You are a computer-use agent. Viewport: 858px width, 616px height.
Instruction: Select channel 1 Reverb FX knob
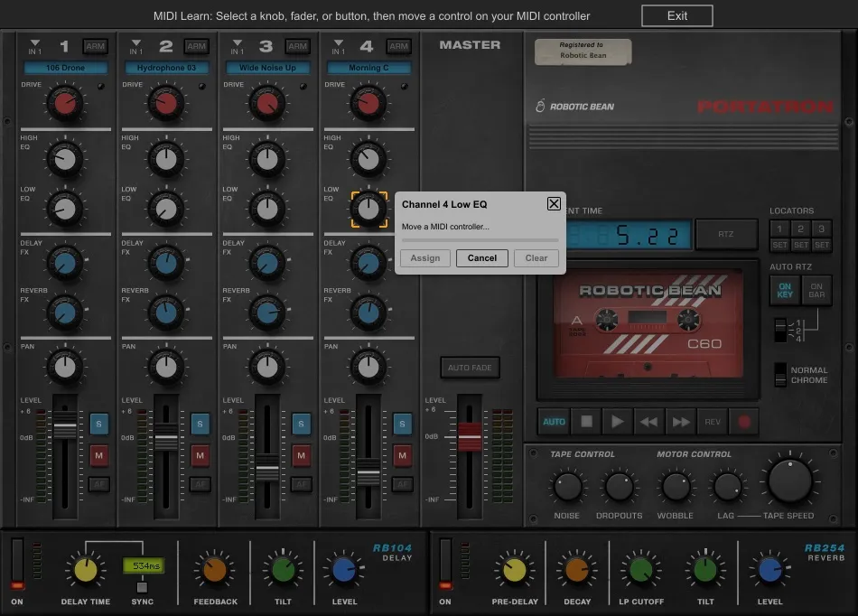coord(65,313)
